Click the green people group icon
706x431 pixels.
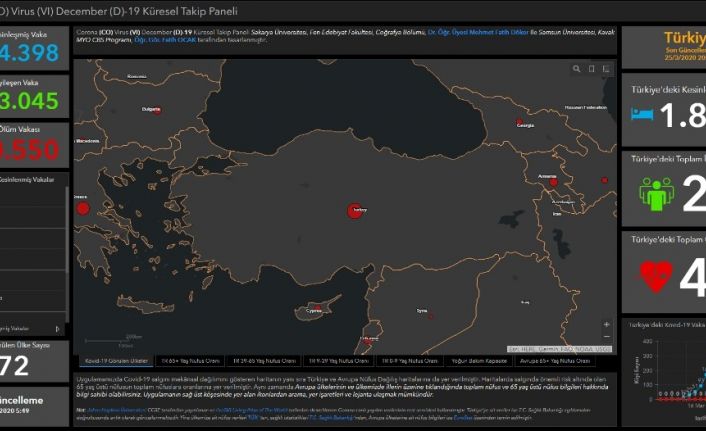[656, 195]
